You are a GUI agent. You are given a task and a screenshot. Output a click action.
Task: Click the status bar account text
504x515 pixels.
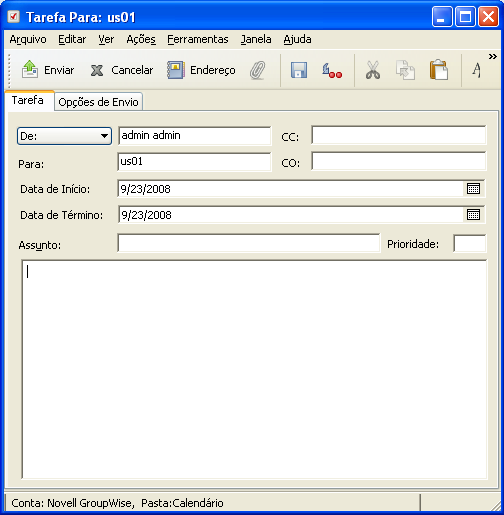point(117,503)
